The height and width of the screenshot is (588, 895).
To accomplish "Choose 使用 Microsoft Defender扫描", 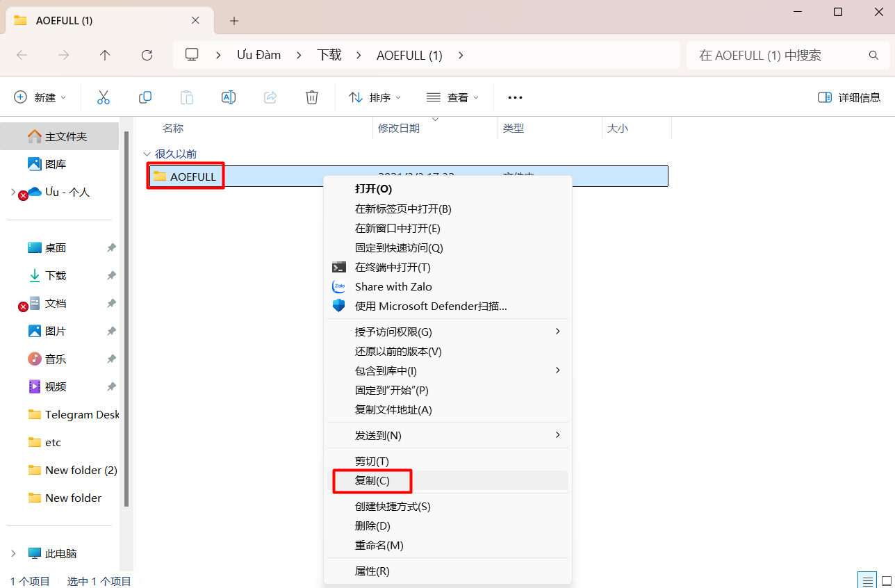I will click(447, 306).
